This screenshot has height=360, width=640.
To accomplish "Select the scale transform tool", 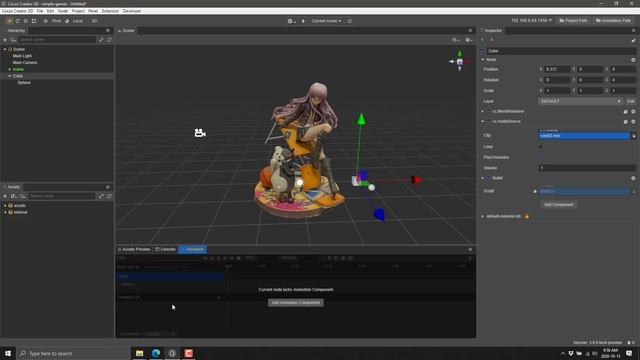I will pyautogui.click(x=26, y=21).
